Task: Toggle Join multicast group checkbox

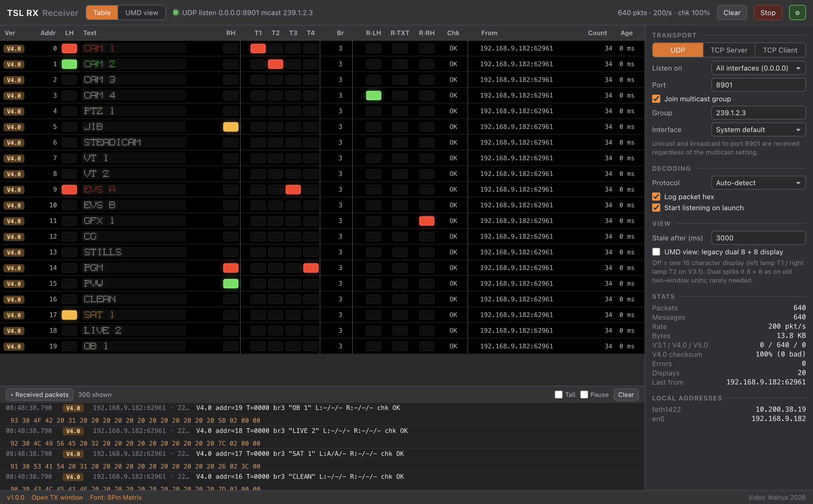Action: [x=656, y=99]
